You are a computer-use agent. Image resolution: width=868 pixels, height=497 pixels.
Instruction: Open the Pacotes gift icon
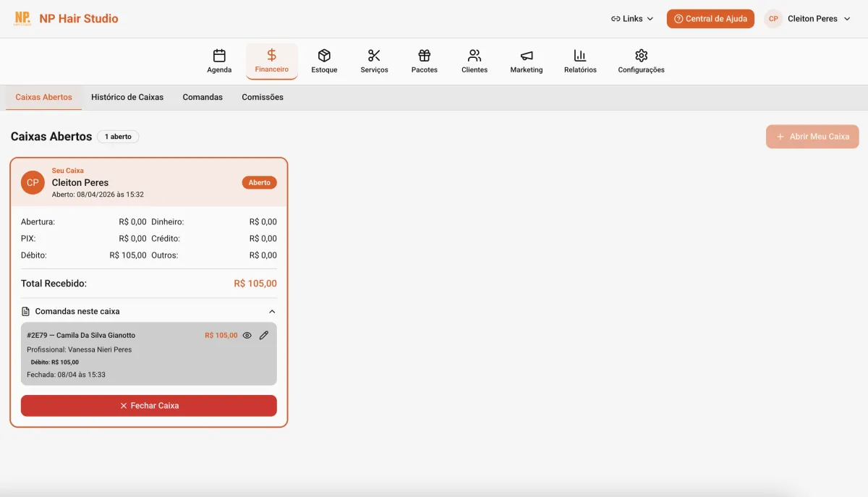[x=424, y=55]
